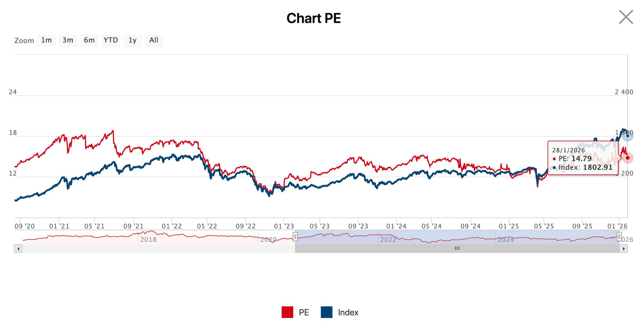Click the blue Index legend swatch
Image resolution: width=644 pixels, height=325 pixels.
(327, 312)
